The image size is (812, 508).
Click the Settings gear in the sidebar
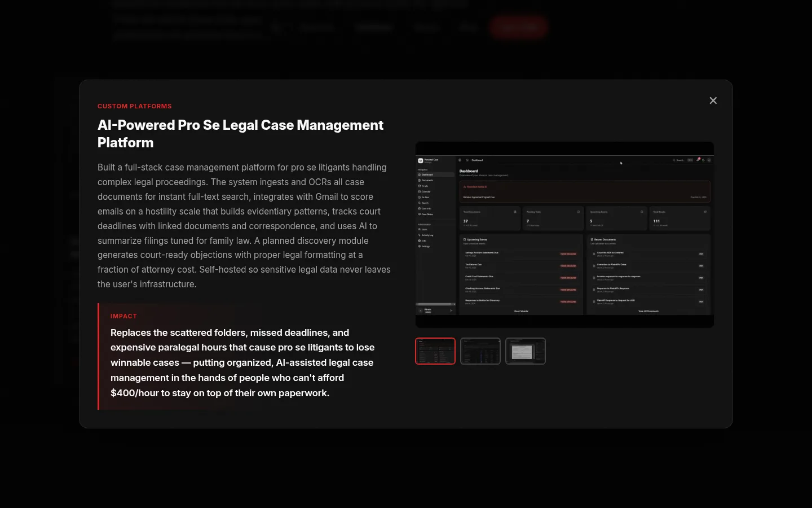pos(420,246)
